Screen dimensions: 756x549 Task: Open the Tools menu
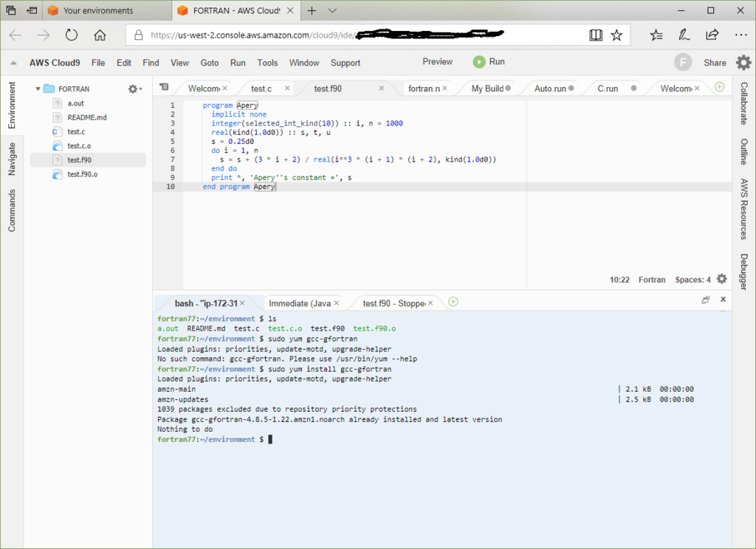tap(267, 63)
